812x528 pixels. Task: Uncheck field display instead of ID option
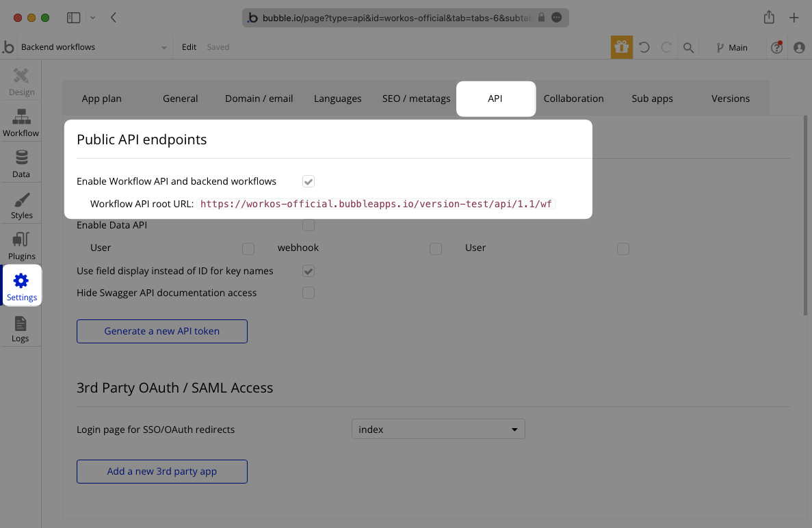click(x=309, y=271)
